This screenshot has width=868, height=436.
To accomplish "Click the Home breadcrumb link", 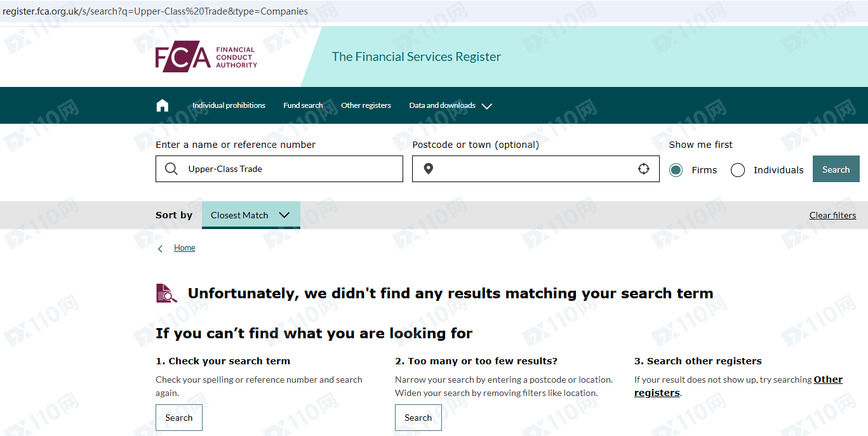I will (x=185, y=248).
